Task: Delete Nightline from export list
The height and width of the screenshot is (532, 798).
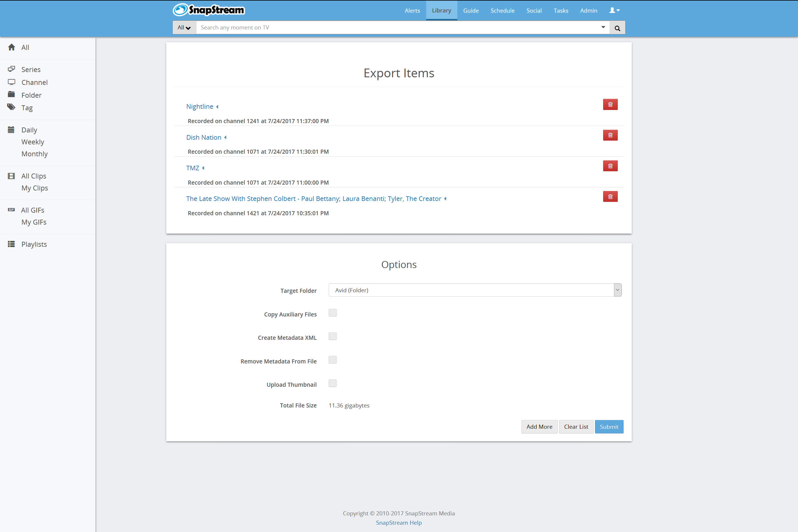Action: (x=610, y=104)
